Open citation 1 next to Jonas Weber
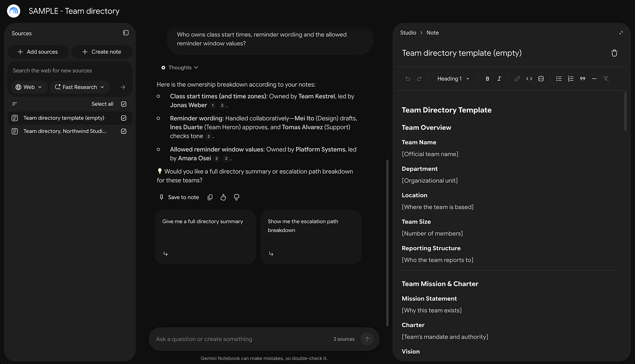This screenshot has height=364, width=635. (213, 105)
